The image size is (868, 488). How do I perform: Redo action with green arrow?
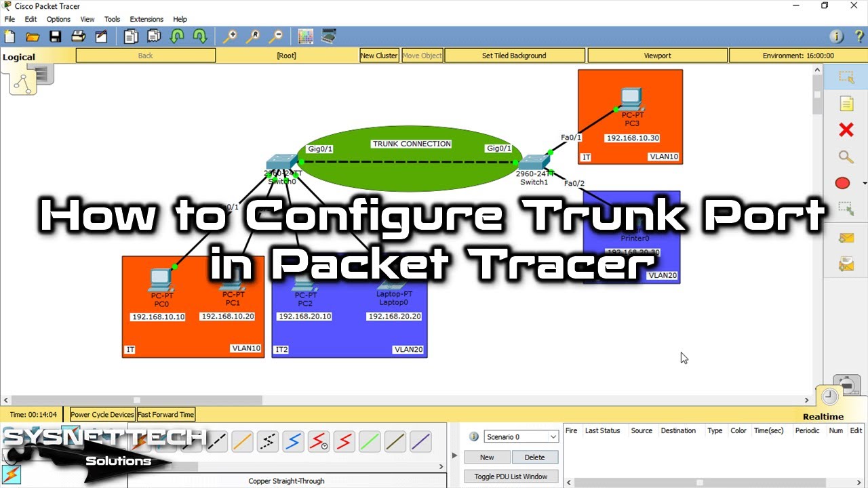200,37
